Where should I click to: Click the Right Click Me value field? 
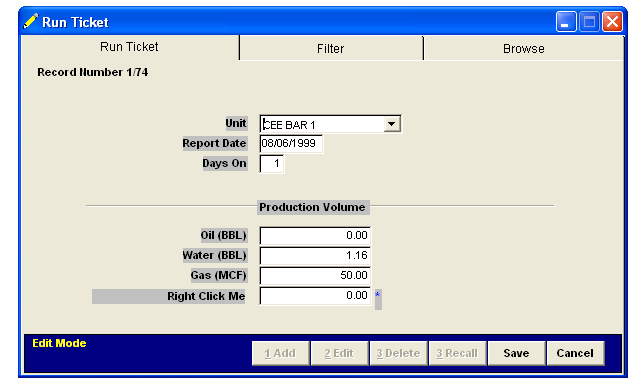315,295
